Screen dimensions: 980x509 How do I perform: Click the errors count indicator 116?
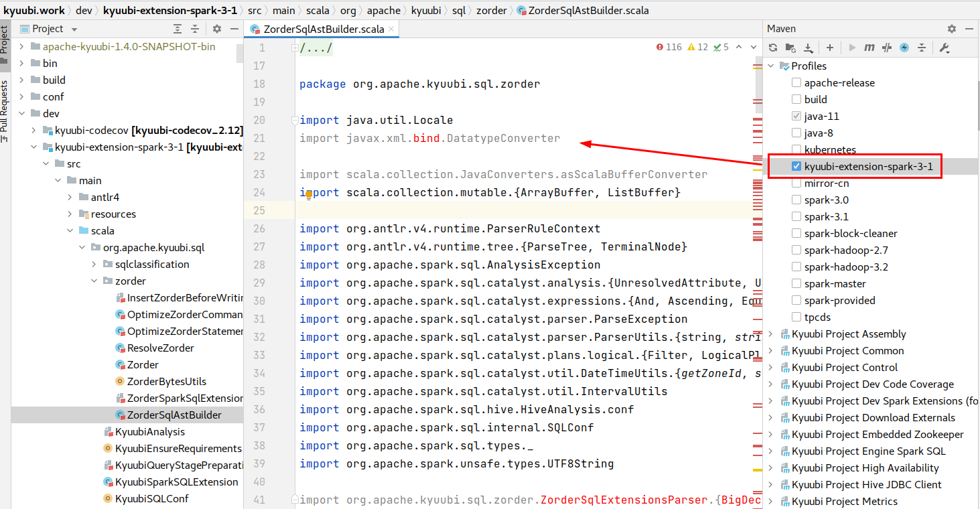tap(669, 47)
